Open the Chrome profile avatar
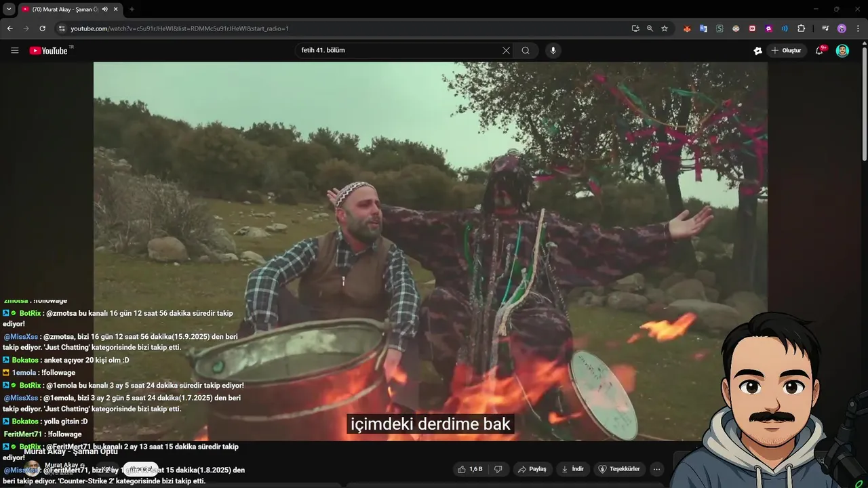The width and height of the screenshot is (868, 488). pos(842,28)
